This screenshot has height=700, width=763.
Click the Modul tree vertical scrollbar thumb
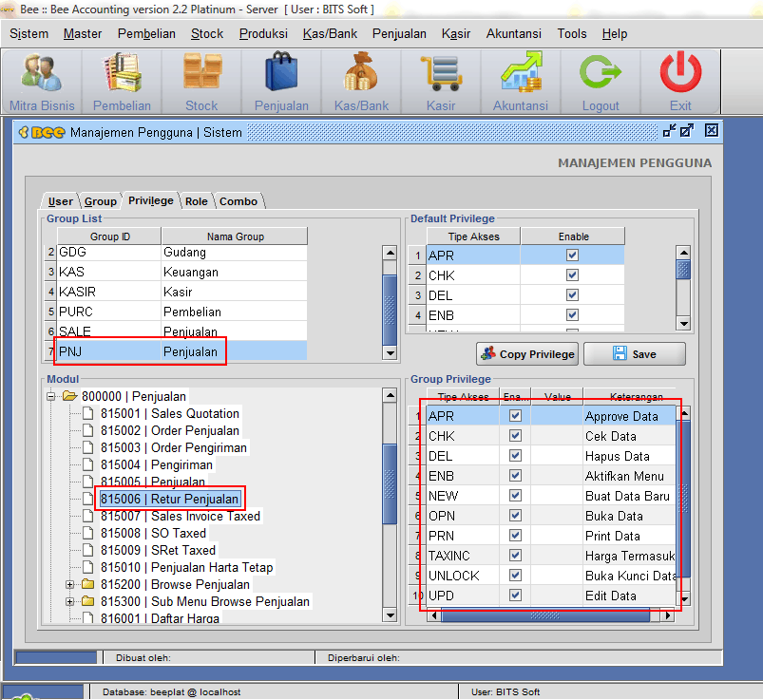pos(390,483)
